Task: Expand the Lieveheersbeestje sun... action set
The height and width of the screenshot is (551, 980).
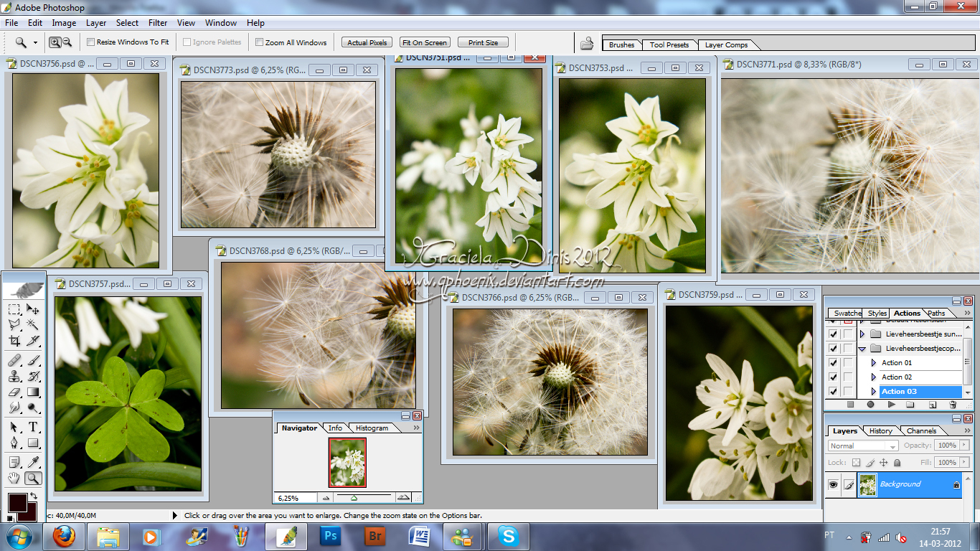Action: point(862,334)
